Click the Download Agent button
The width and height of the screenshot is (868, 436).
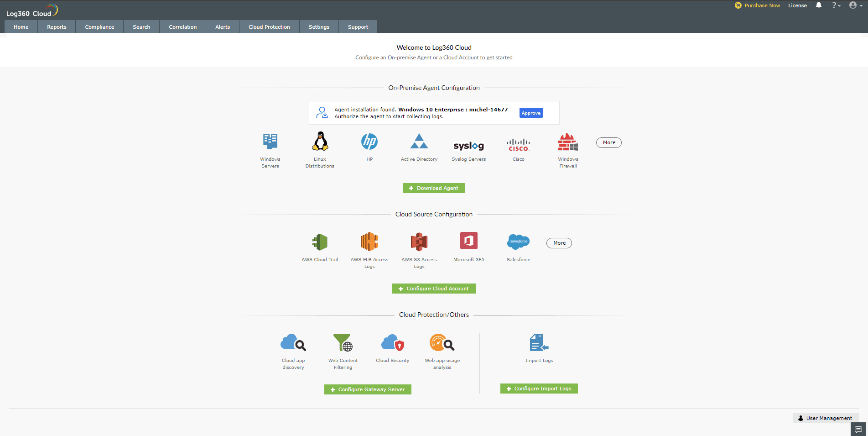434,188
